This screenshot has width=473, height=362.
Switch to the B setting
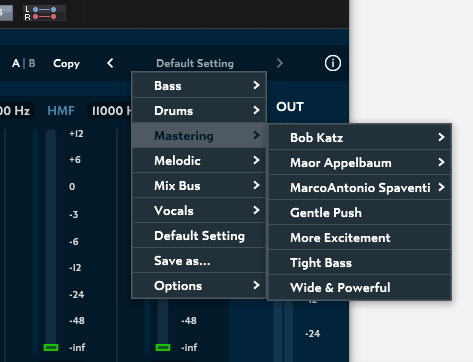(x=32, y=63)
